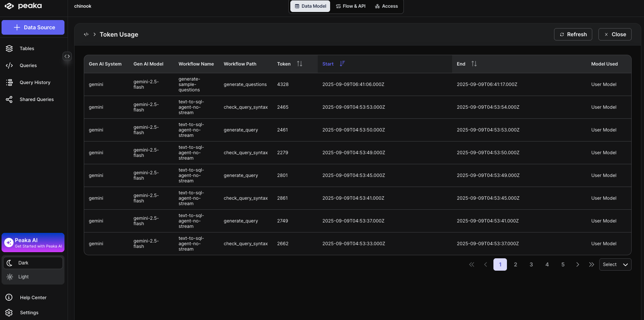This screenshot has height=320, width=644.
Task: Click the Shared Queries share icon
Action: pyautogui.click(x=9, y=99)
